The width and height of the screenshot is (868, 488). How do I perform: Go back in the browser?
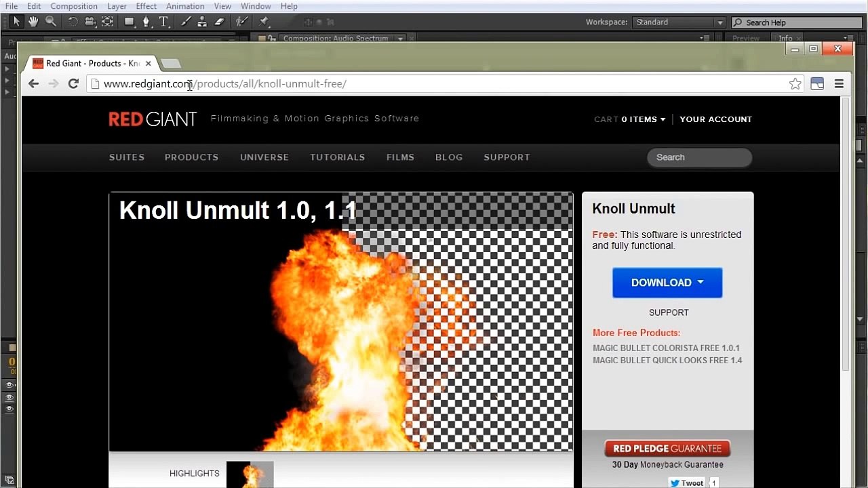[x=33, y=83]
